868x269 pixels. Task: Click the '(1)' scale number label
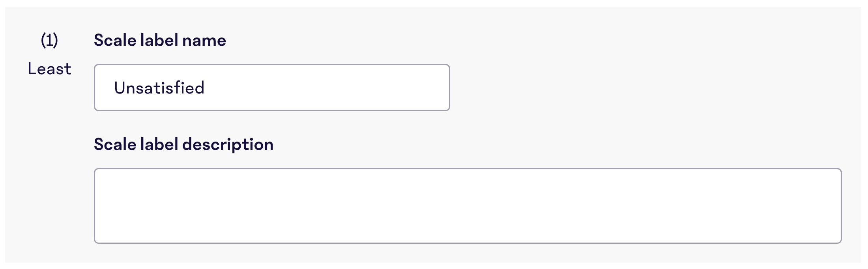point(49,40)
